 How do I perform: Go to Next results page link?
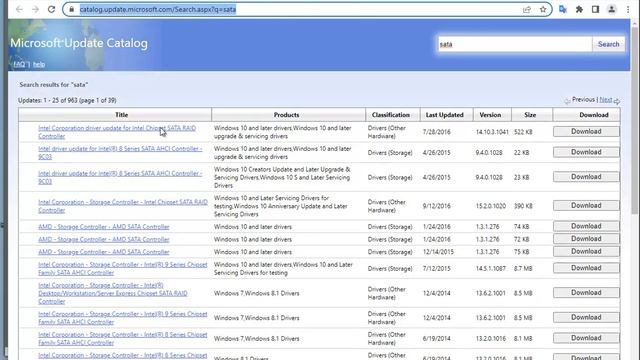tap(606, 100)
